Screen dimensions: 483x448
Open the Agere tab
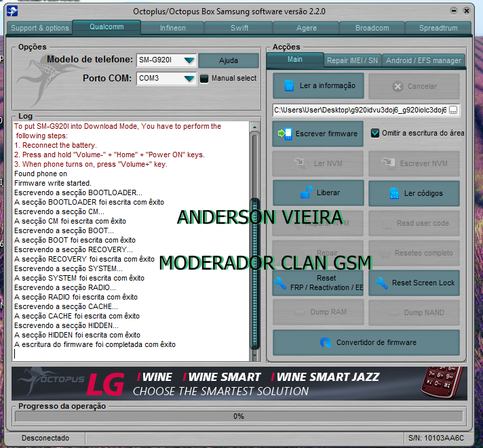307,28
